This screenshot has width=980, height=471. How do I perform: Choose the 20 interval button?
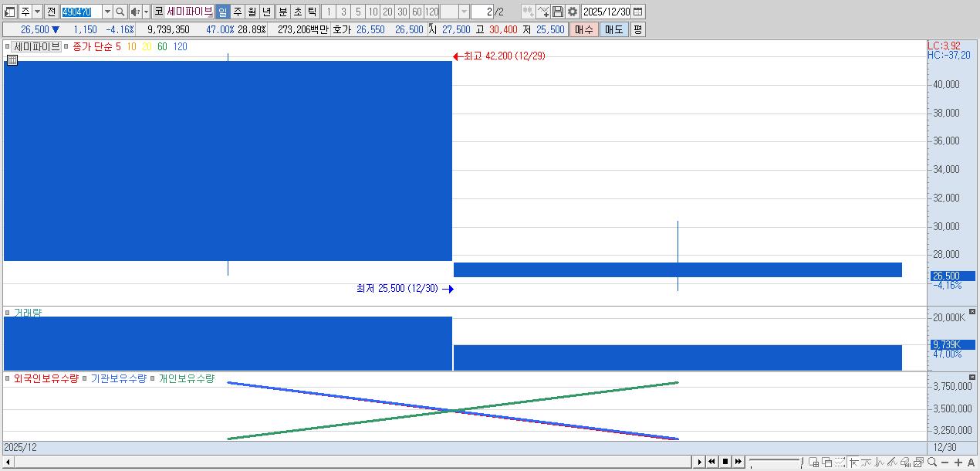click(387, 12)
